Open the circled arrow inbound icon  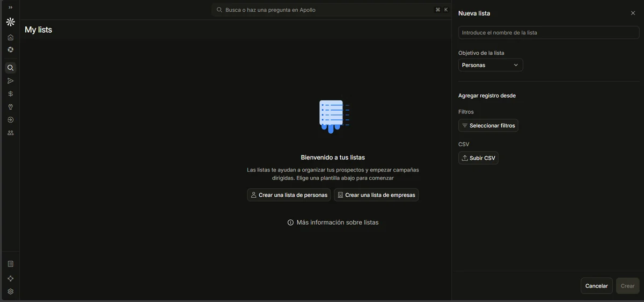click(x=10, y=120)
